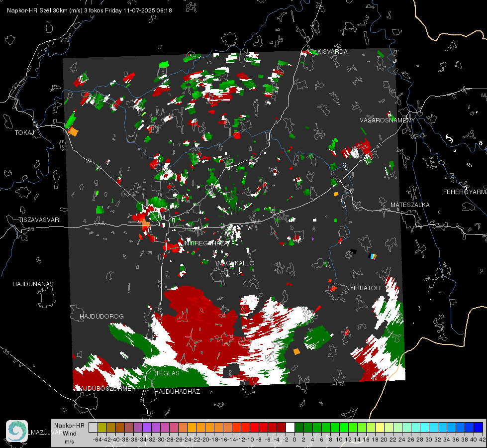Select the MÁTÉSZALKA city label
487x448 pixels.
[x=410, y=205]
